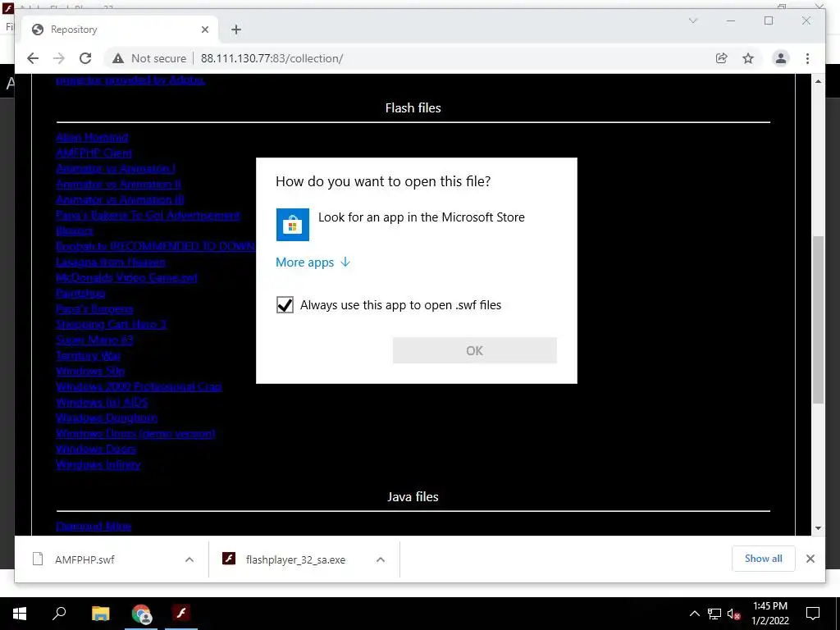Open the Alien Hominid flash link

tap(92, 137)
